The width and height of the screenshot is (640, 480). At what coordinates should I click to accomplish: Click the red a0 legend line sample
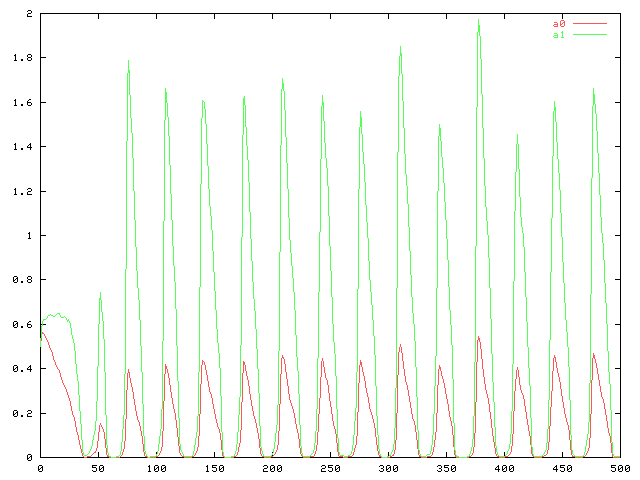point(590,24)
